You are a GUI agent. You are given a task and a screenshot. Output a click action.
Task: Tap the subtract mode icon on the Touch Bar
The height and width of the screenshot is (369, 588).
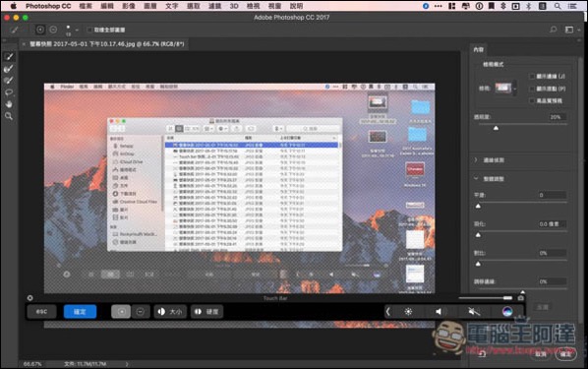pyautogui.click(x=141, y=312)
